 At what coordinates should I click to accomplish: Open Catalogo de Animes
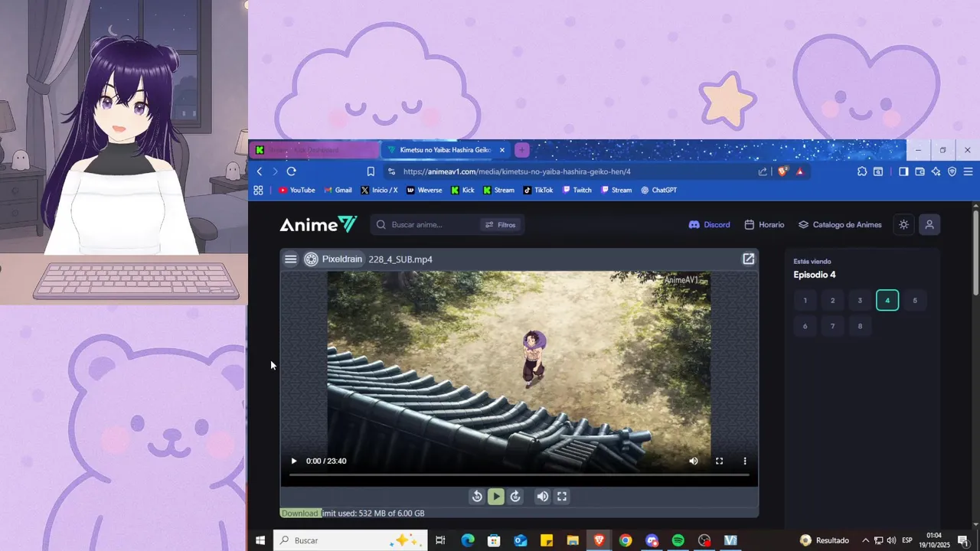[840, 225]
